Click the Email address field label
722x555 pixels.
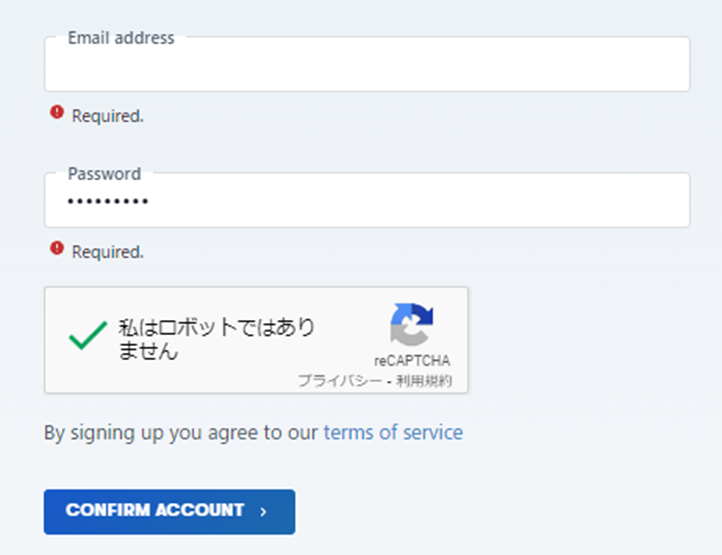click(x=121, y=38)
